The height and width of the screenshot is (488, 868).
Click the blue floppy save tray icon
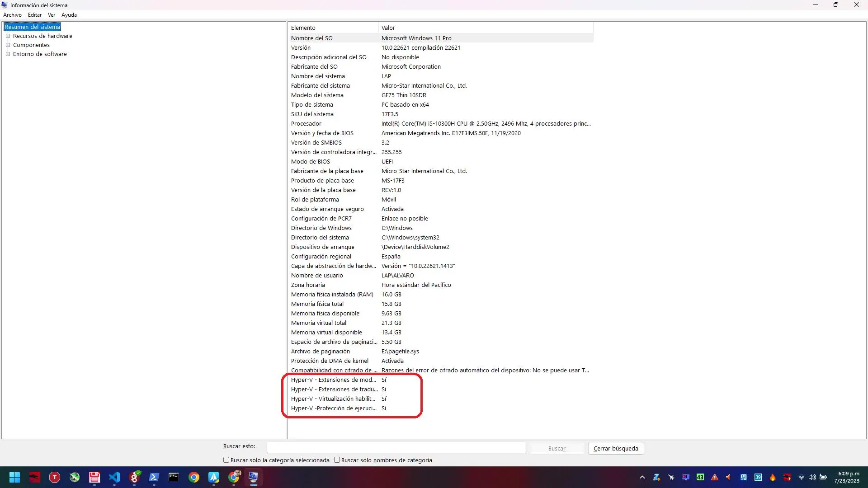click(x=744, y=477)
